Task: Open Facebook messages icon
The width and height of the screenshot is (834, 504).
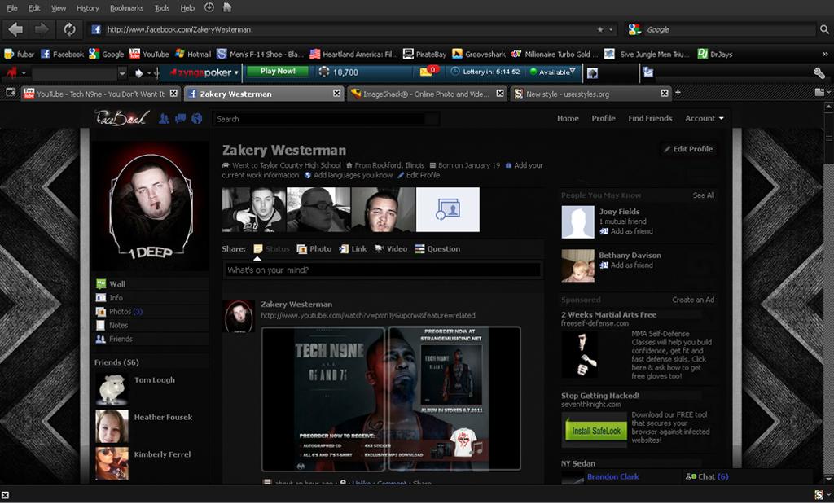Action: click(x=180, y=119)
